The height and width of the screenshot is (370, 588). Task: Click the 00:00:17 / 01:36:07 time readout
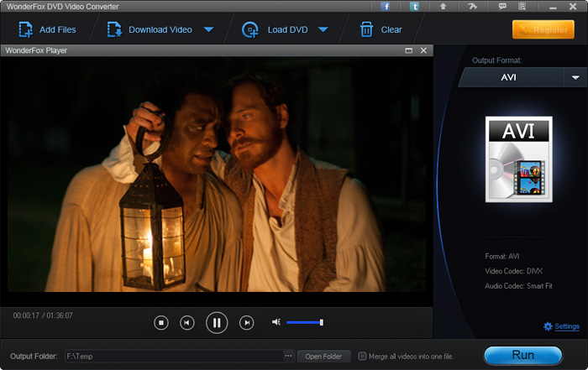(x=43, y=315)
